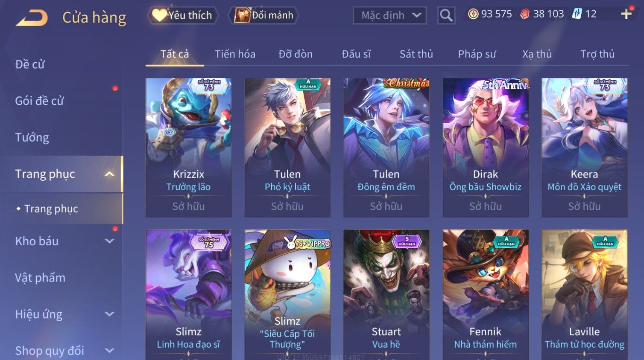Open Gói đề cử in the sidebar

coord(39,101)
